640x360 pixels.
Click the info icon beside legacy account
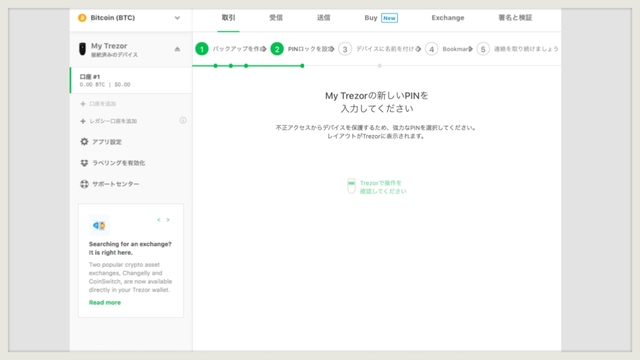pos(183,120)
